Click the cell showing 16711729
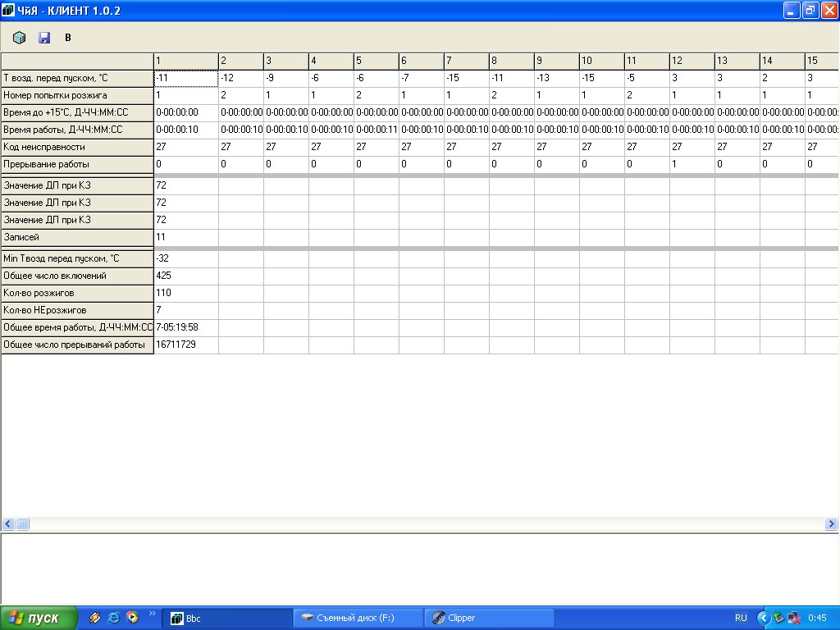The image size is (840, 630). click(x=186, y=345)
